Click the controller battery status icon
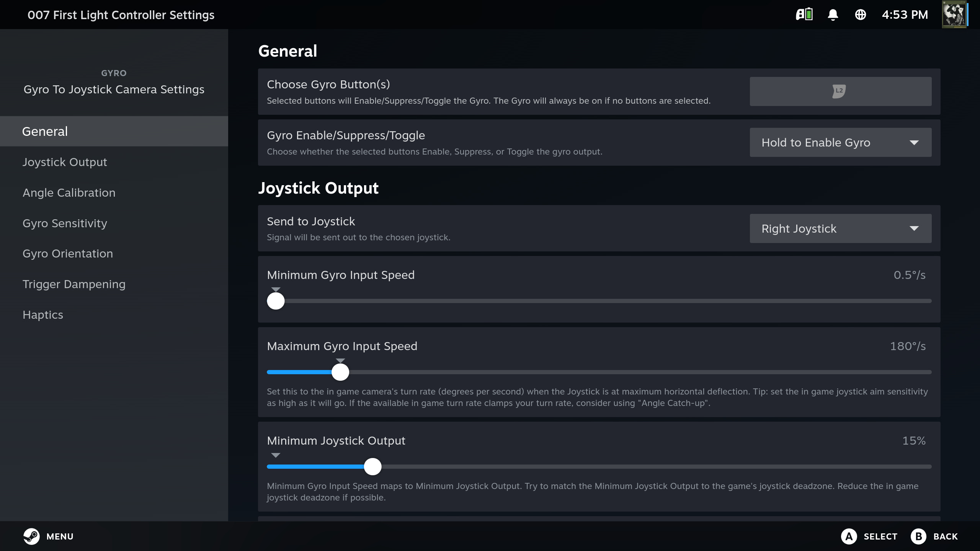Image resolution: width=980 pixels, height=551 pixels. click(x=804, y=15)
